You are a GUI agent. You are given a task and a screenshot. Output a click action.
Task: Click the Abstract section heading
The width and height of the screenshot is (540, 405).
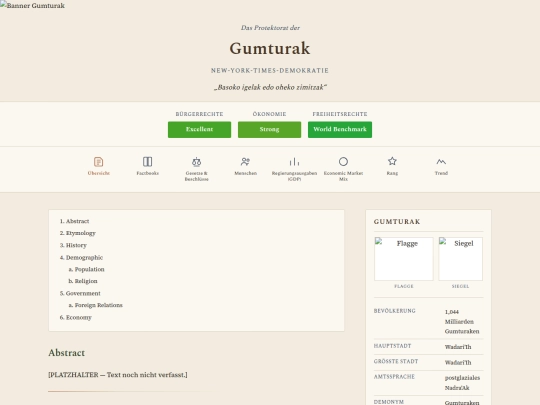(66, 353)
